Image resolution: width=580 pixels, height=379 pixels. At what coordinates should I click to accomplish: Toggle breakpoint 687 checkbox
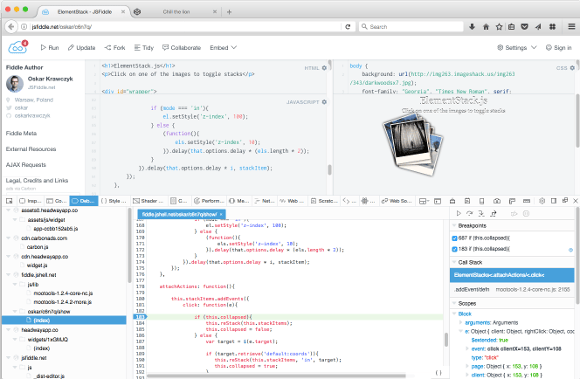point(455,238)
